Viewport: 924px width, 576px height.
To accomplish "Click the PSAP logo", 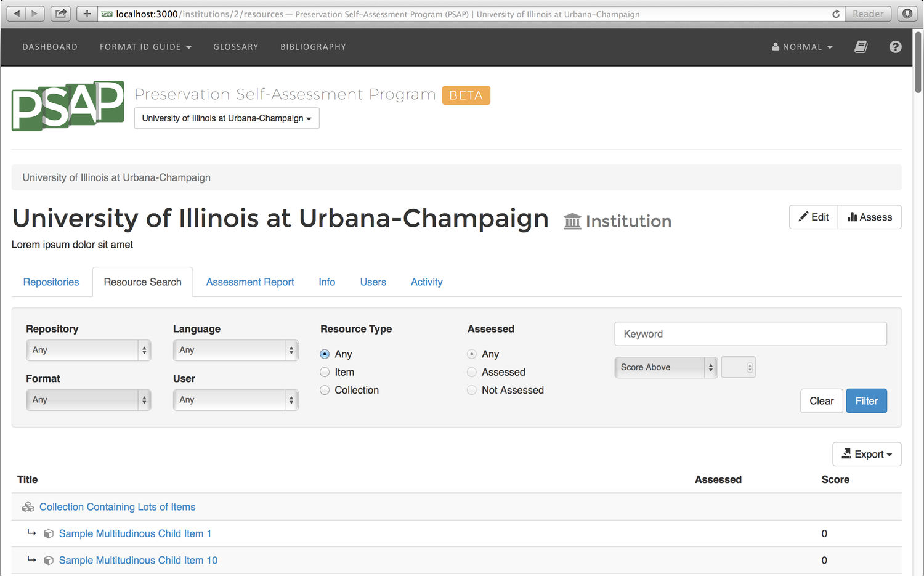I will [x=67, y=105].
